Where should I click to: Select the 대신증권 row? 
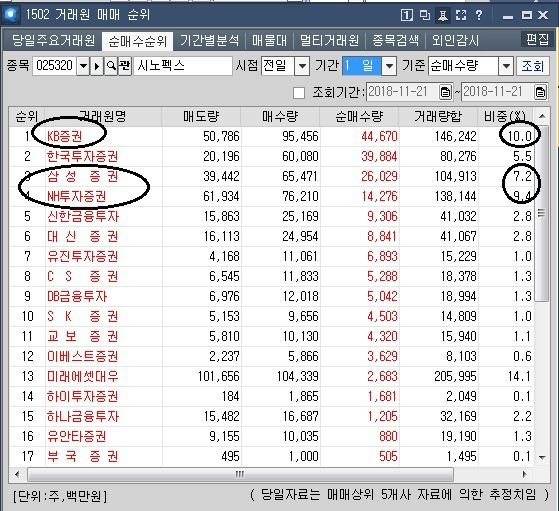[272, 236]
